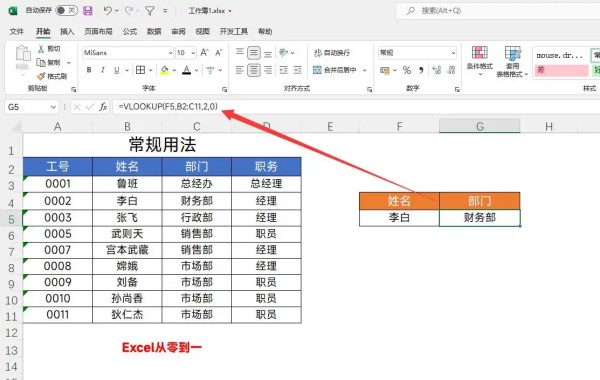Image resolution: width=600 pixels, height=380 pixels.
Task: Click the Increase Font Size icon
Action: [x=204, y=52]
